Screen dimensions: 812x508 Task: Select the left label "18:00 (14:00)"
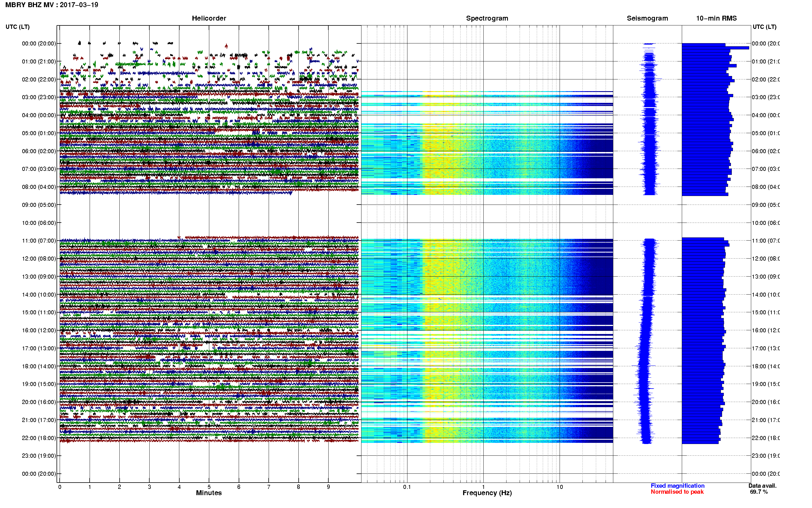pyautogui.click(x=39, y=366)
